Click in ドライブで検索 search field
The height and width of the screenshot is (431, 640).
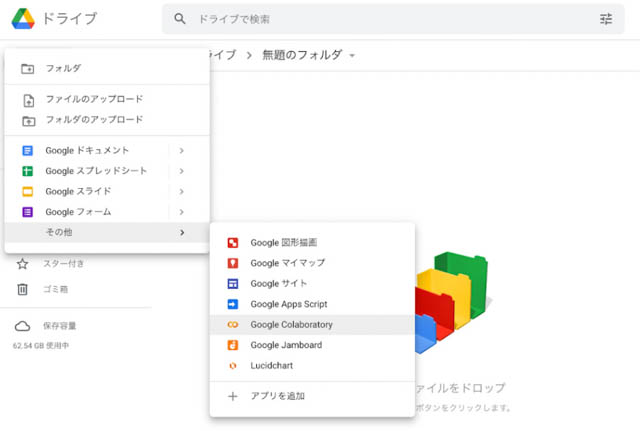click(393, 19)
